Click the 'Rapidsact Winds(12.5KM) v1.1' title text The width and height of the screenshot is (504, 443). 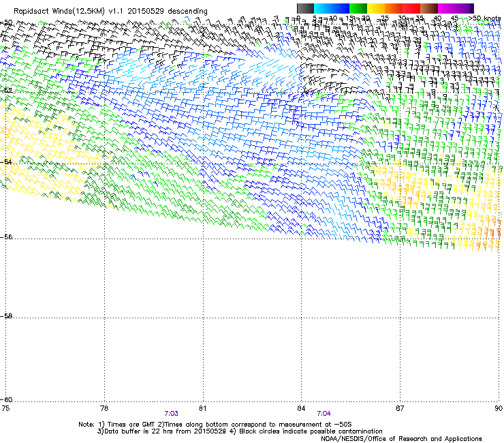tap(69, 12)
